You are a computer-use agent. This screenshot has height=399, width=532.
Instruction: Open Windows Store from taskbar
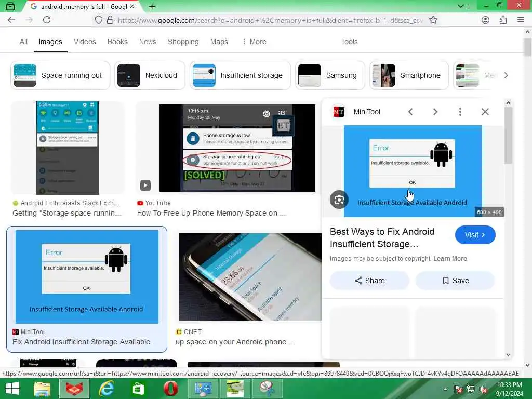pos(138,389)
